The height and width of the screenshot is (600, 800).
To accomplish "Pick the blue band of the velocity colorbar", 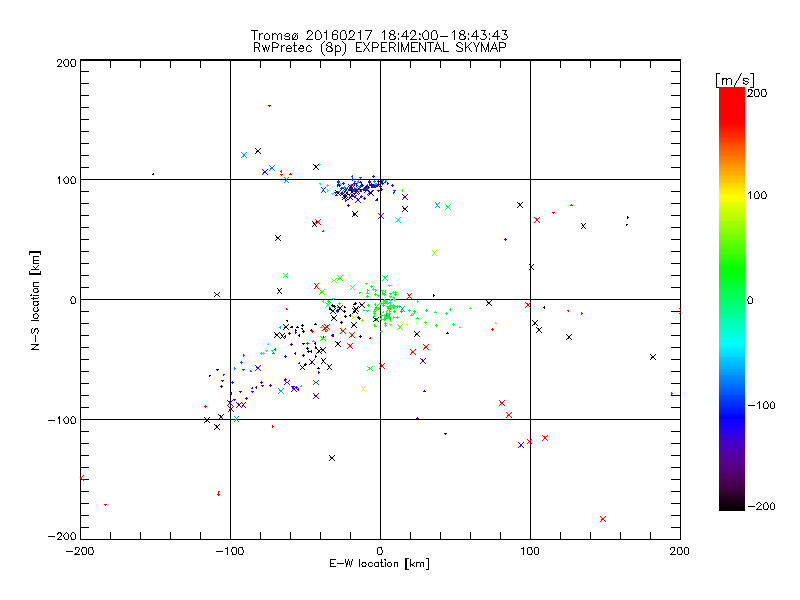I will coord(732,413).
